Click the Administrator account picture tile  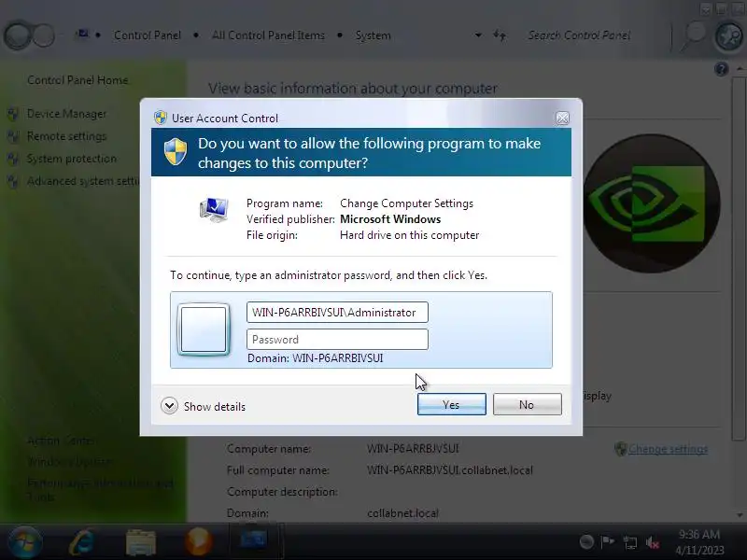[204, 329]
